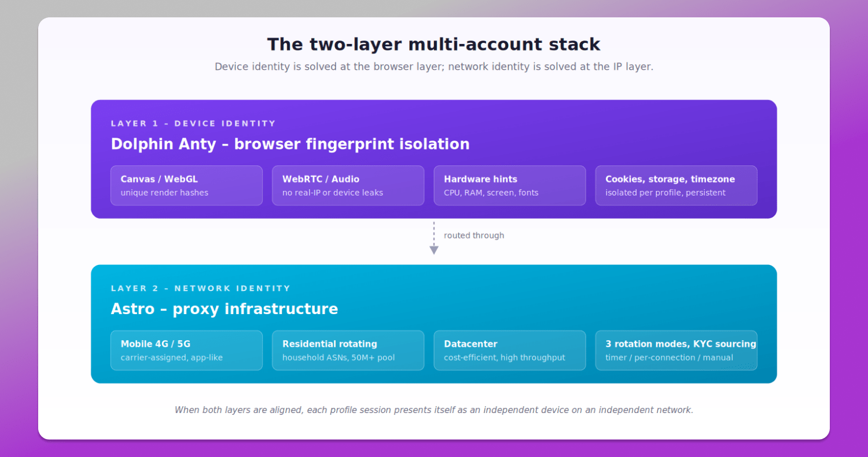Click the "Canvas / WebGL" card title
The width and height of the screenshot is (868, 457).
coord(159,179)
